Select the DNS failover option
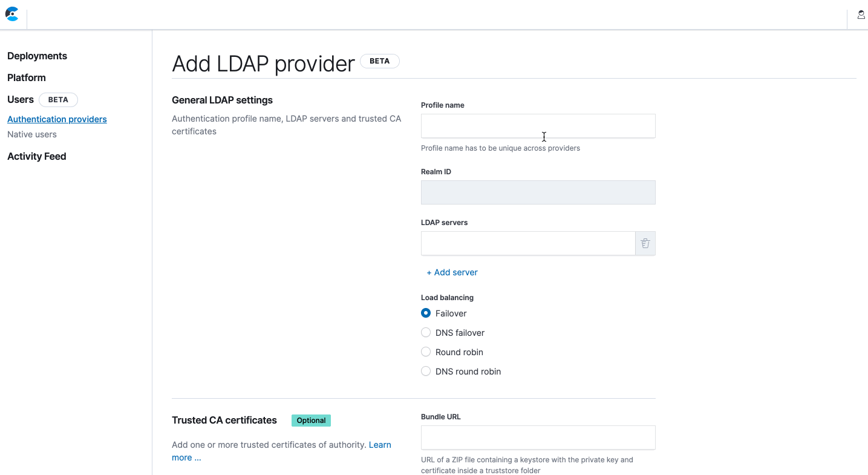 (x=426, y=333)
